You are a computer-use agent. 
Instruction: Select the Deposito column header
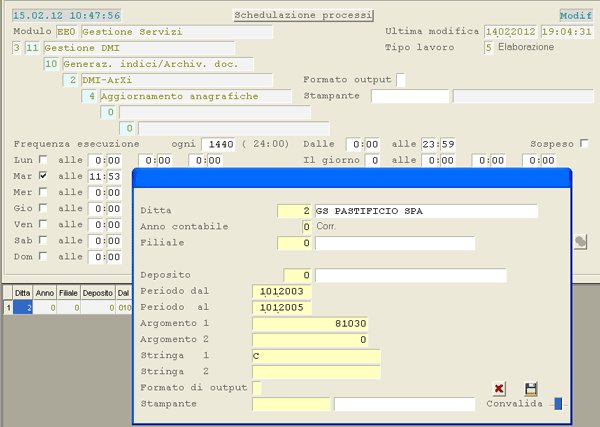tap(98, 292)
